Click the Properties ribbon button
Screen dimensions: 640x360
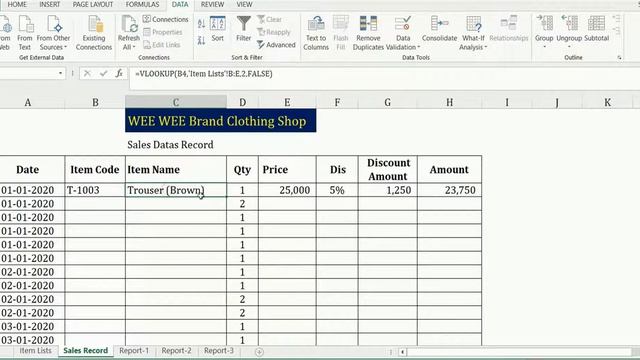pos(162,32)
